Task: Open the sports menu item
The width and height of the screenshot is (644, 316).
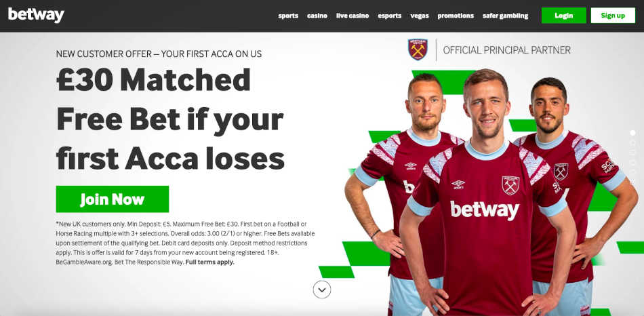Action: click(x=288, y=16)
